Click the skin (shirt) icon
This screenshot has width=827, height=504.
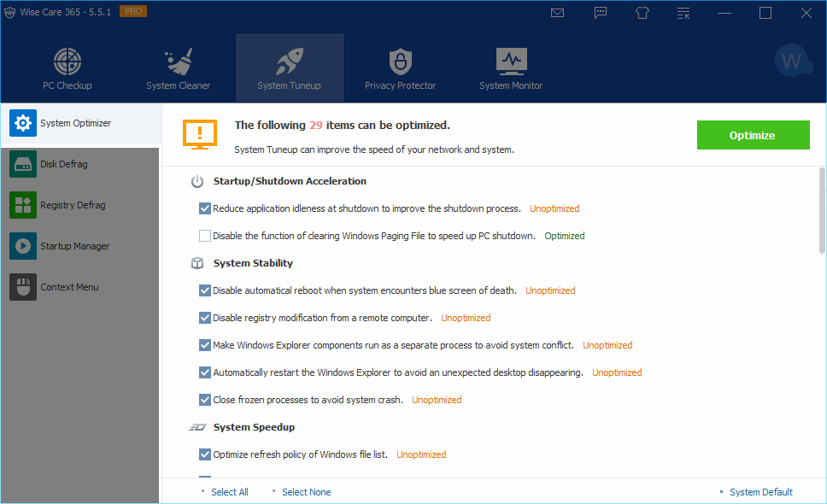click(x=642, y=13)
